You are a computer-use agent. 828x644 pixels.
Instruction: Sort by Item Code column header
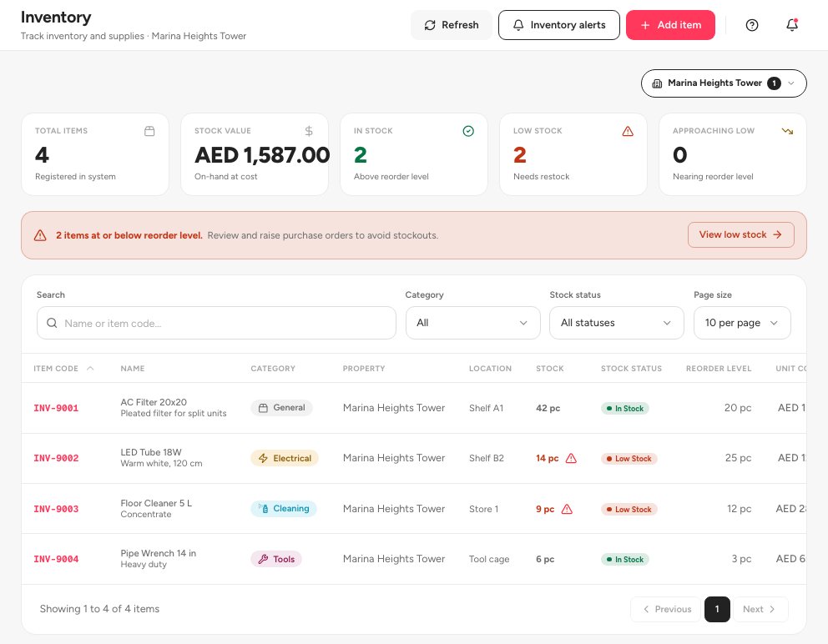coord(56,369)
